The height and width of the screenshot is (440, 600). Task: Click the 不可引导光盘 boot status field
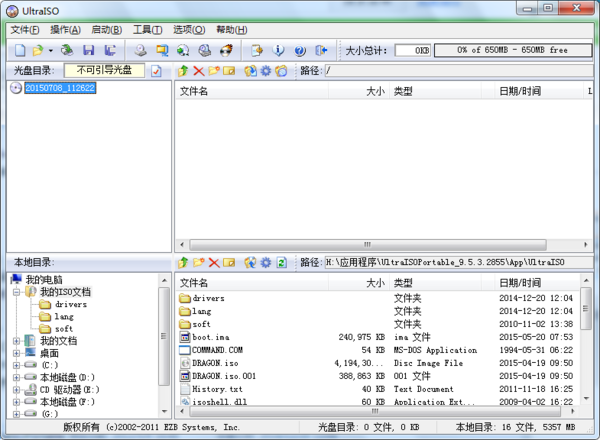pyautogui.click(x=104, y=70)
